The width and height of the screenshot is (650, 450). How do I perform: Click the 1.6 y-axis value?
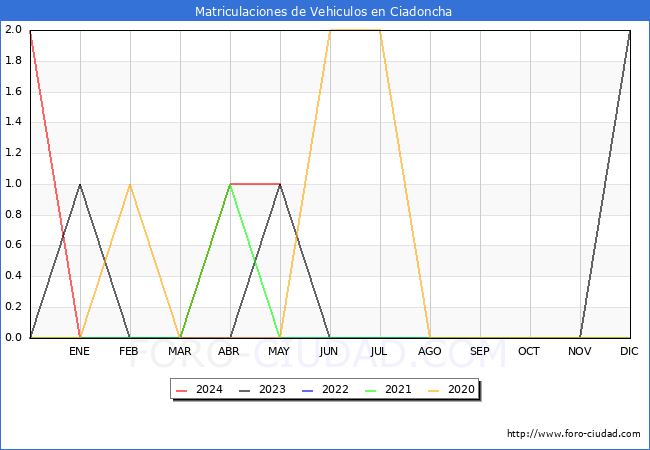(13, 91)
